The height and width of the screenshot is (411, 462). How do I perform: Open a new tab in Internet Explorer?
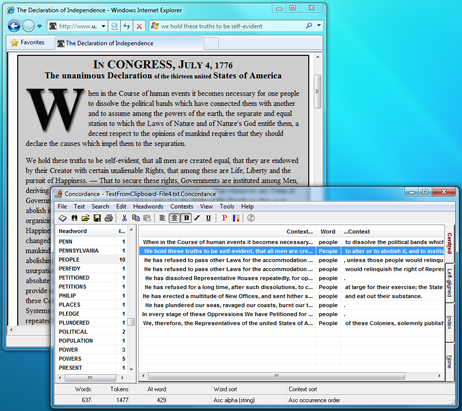click(x=211, y=43)
